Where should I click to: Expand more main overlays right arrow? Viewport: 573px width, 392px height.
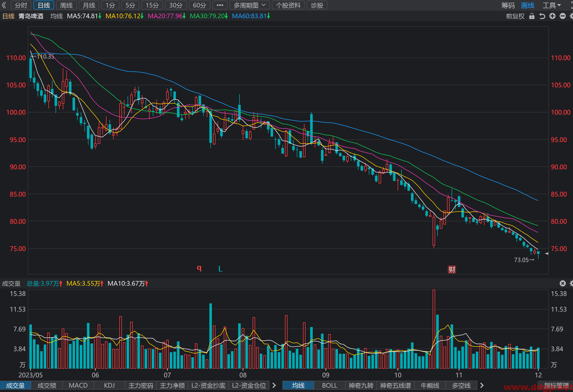(482, 385)
